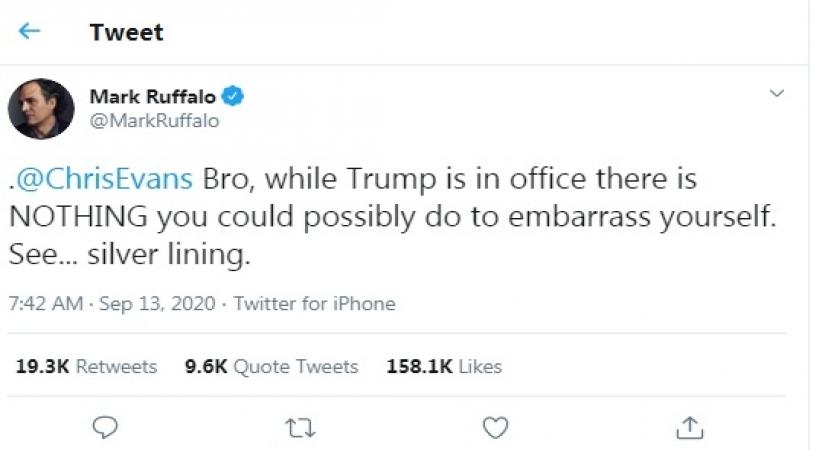Select the Sep 13, 2020 date
This screenshot has height=450, width=825.
(158, 304)
